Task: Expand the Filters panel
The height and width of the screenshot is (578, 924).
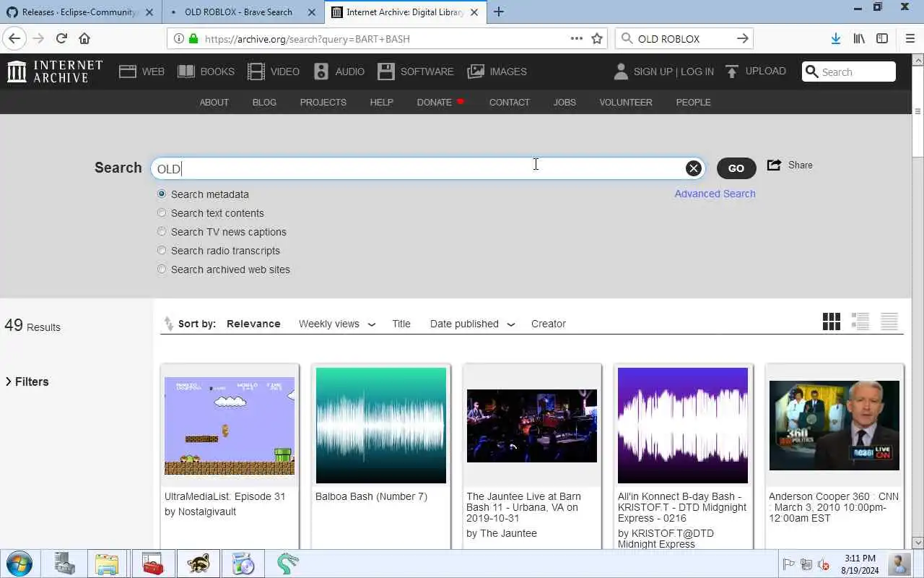Action: (27, 381)
